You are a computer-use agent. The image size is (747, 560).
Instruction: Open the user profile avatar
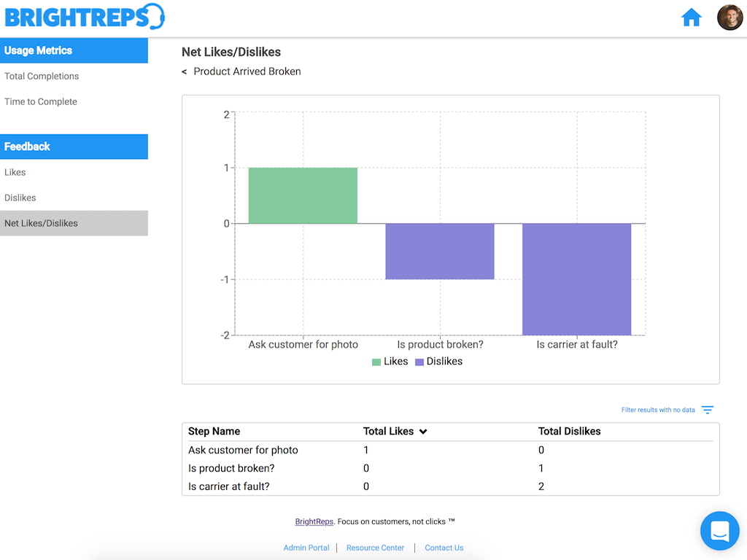coord(729,17)
